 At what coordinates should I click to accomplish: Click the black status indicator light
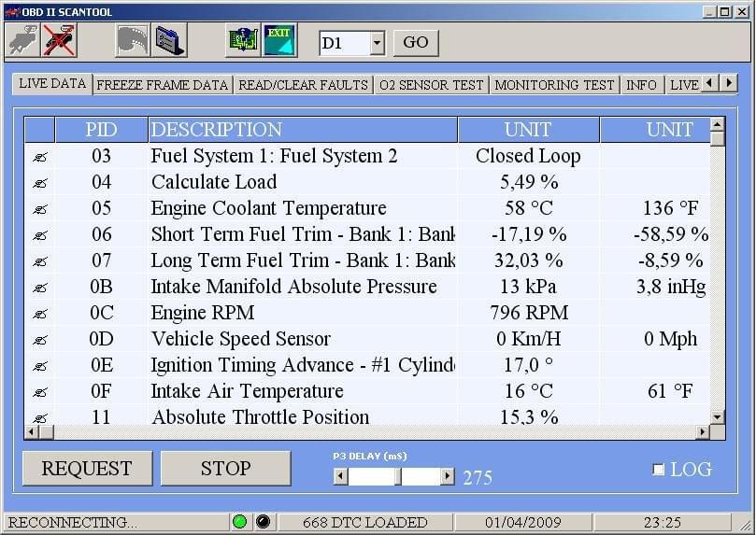[x=263, y=522]
